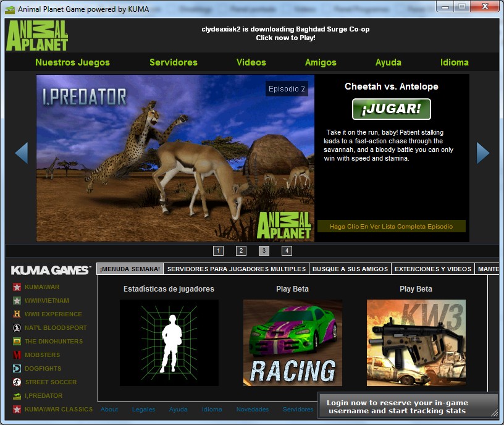
Task: Open the Ayuda menu in the navigation bar
Action: (x=388, y=62)
